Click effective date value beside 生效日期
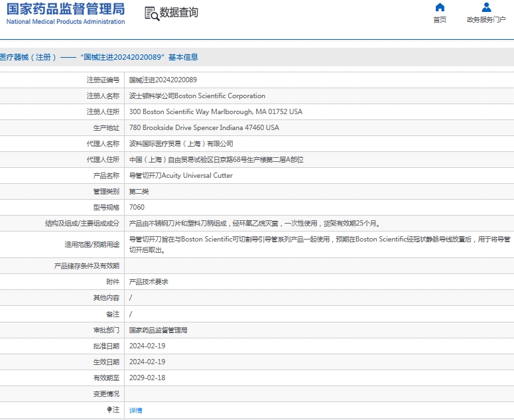The width and height of the screenshot is (514, 420). 147,362
